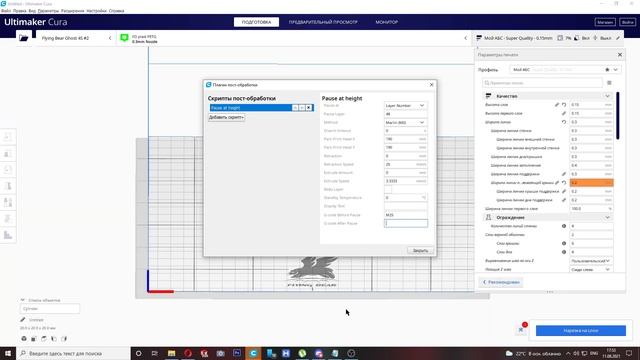Open settings visibility hamburger menu
640x360 pixels.
tap(609, 83)
